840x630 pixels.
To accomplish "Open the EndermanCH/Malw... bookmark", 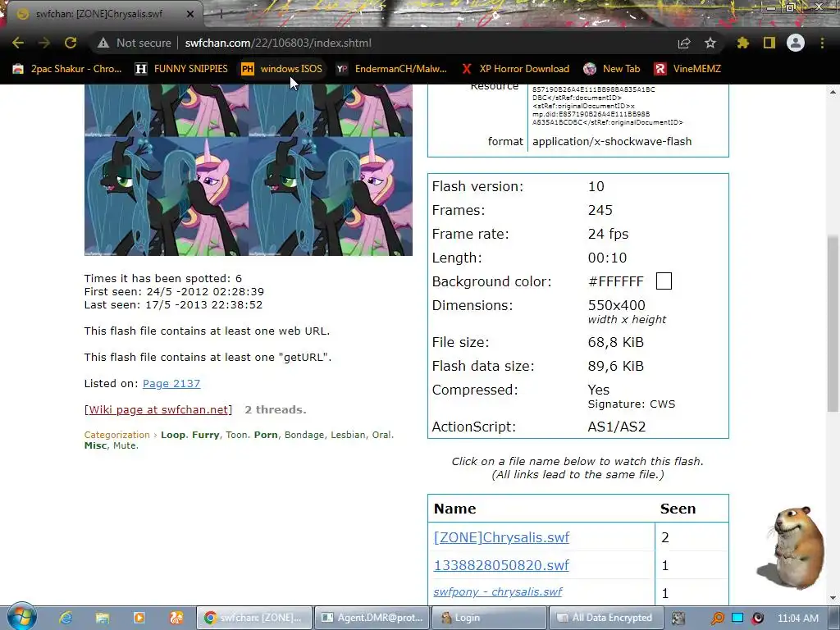I will coord(391,69).
